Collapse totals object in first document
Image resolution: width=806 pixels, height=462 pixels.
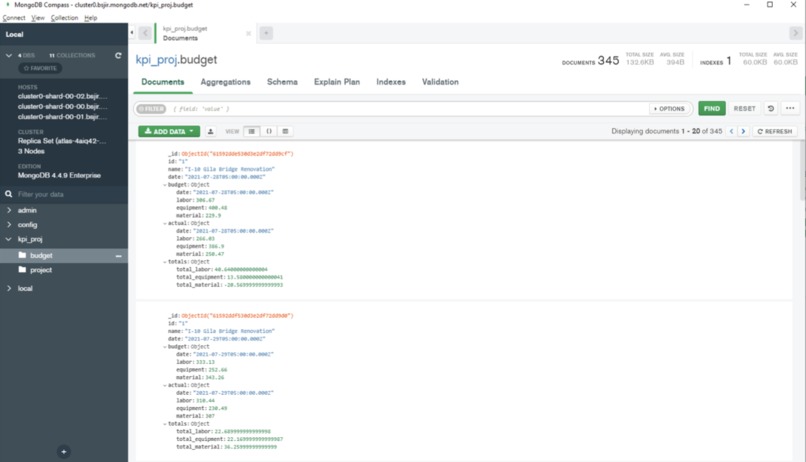[165, 262]
